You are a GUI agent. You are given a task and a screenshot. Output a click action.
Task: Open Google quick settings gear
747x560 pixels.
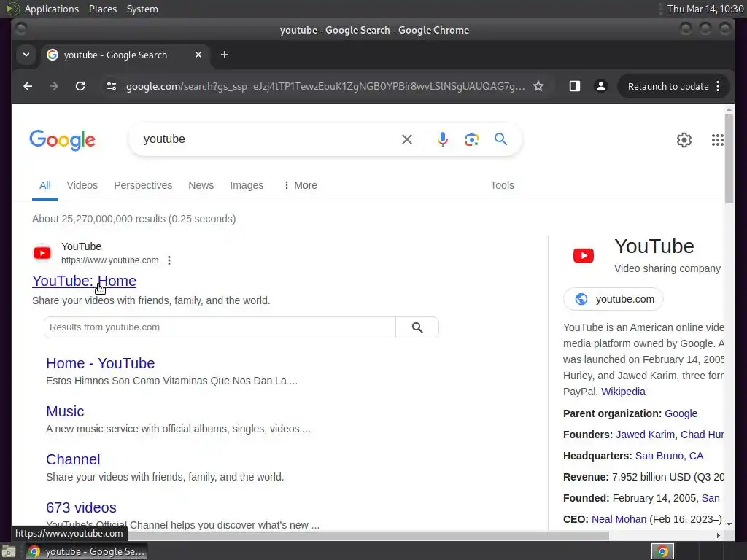tap(684, 140)
